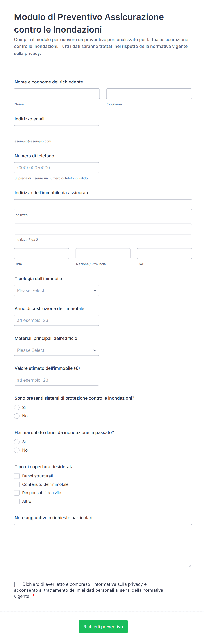Check the Altro coverage option
This screenshot has width=204, height=644.
pos(17,501)
